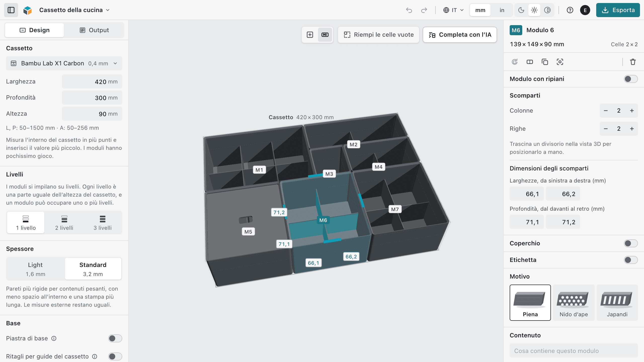This screenshot has width=644, height=362.
Task: Open the Cassetto della cucina project dropdown
Action: [x=74, y=10]
